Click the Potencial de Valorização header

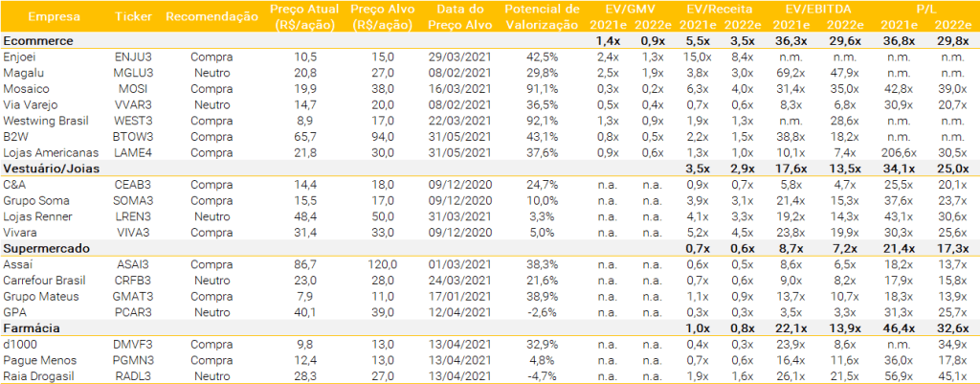542,16
